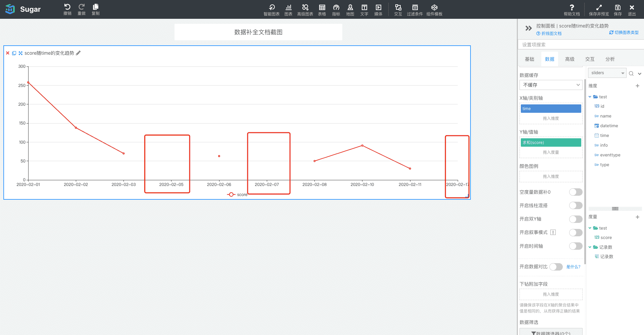644x335 pixels.
Task: Toggle 空度量数据补0 switch
Action: pos(576,192)
